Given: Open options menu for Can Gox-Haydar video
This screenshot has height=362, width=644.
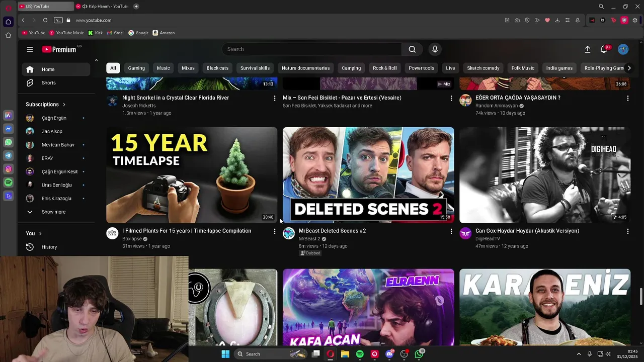Looking at the screenshot, I should click(627, 231).
